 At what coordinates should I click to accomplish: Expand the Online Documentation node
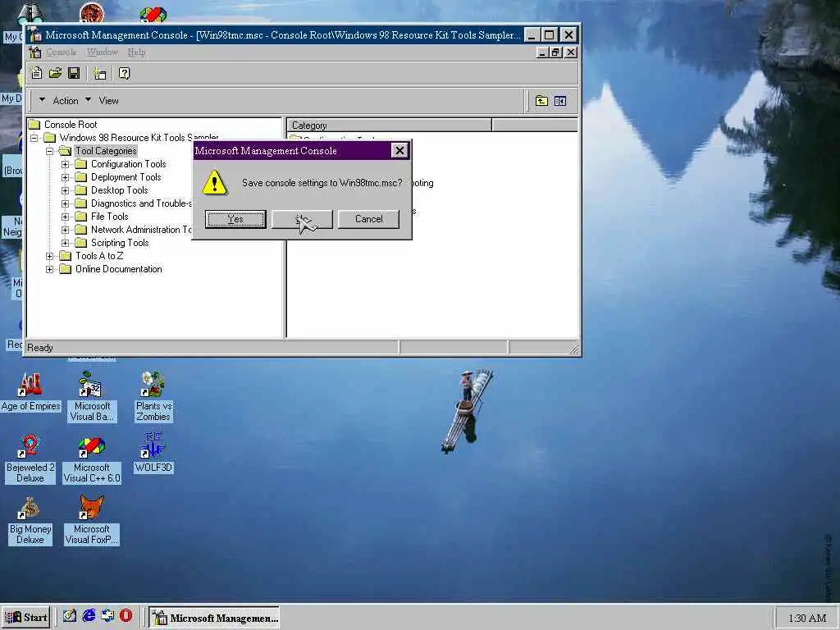pos(49,269)
